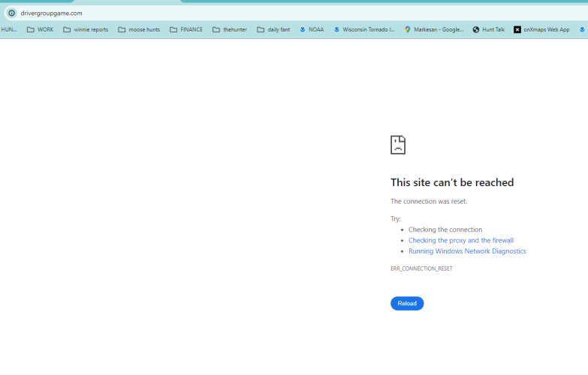The image size is (588, 375).
Task: Open the winnie reports bookmark folder
Action: tap(86, 29)
